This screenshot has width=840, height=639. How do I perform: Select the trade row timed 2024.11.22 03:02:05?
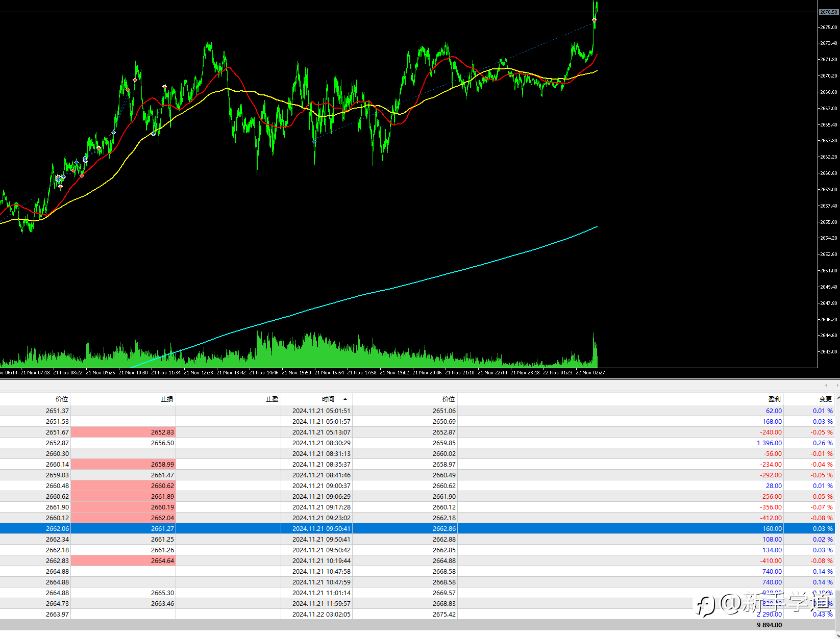point(417,615)
